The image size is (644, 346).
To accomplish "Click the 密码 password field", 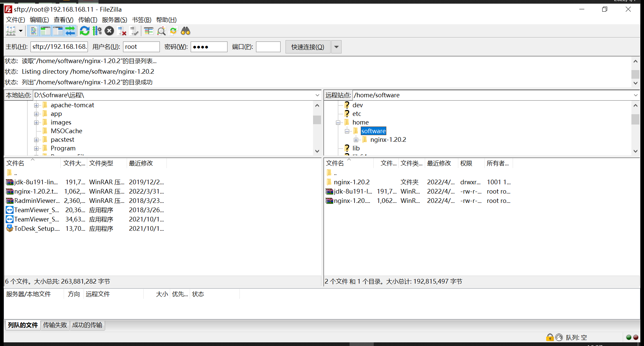I will tap(209, 47).
